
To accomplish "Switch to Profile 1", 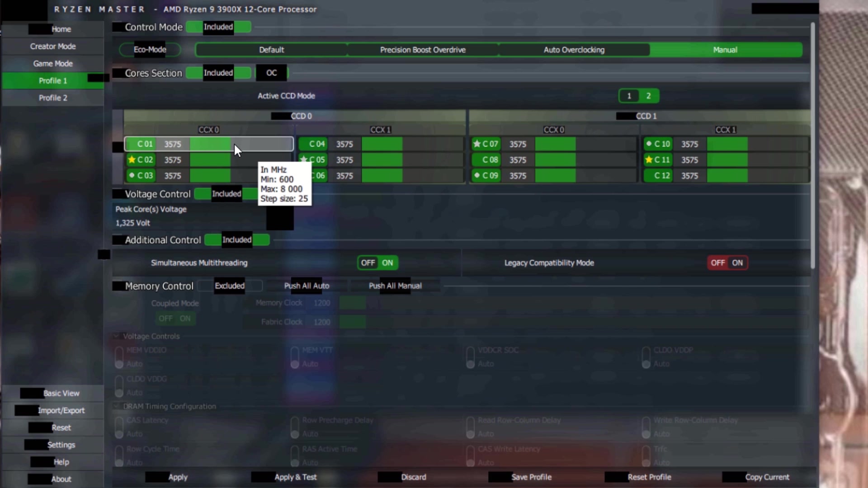I will 53,81.
